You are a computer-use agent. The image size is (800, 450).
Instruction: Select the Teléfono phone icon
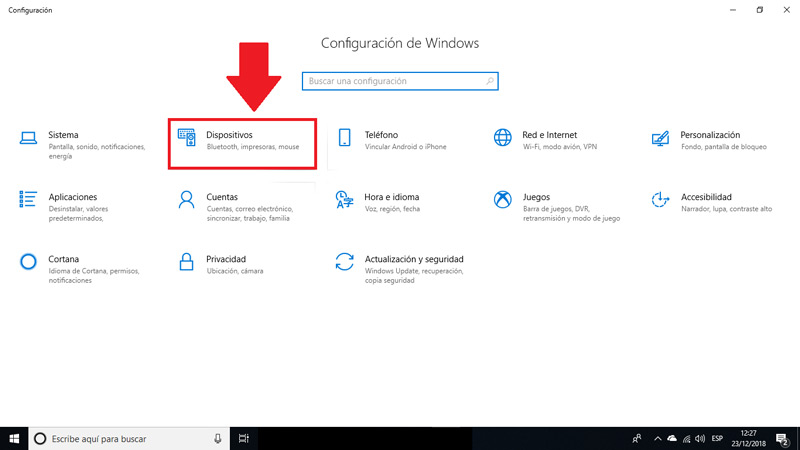344,138
